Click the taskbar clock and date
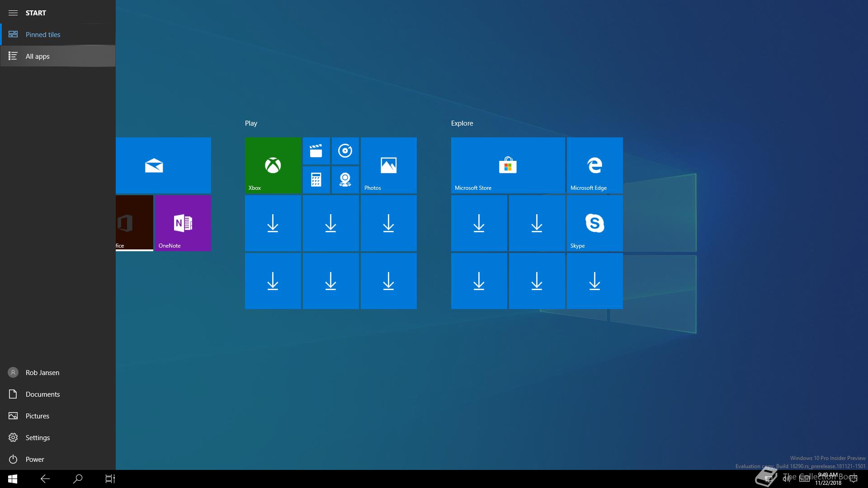 (x=828, y=479)
